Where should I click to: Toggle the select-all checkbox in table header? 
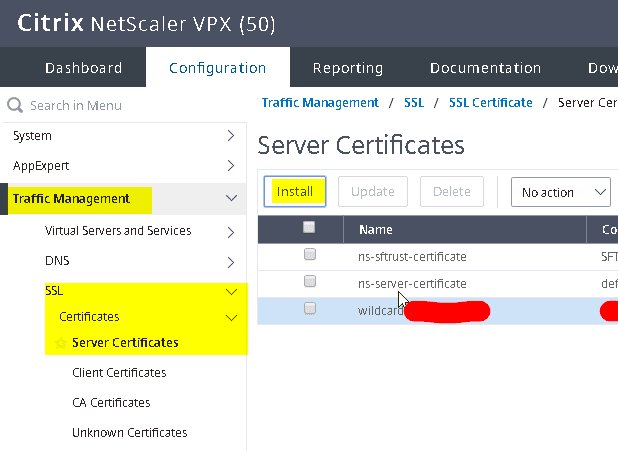pyautogui.click(x=310, y=229)
